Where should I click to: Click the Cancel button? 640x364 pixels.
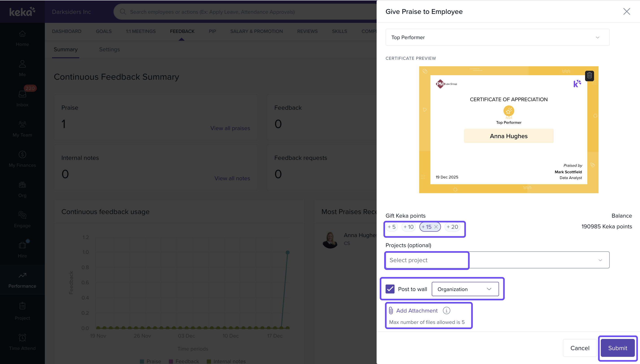pos(580,348)
